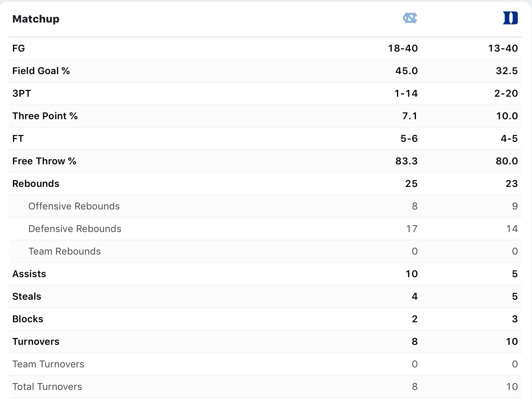Click the Duke team logo
This screenshot has height=400, width=532.
(510, 18)
